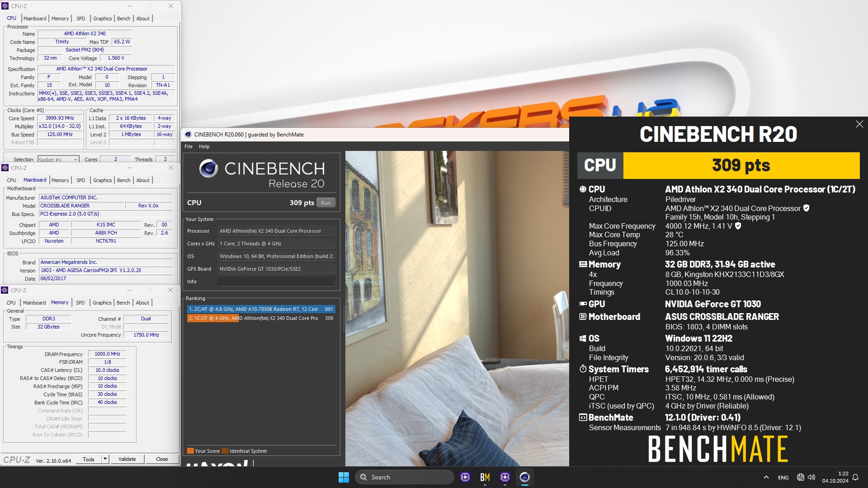
Task: Click the 3999.93 MHz Core Speed value
Action: [x=60, y=118]
